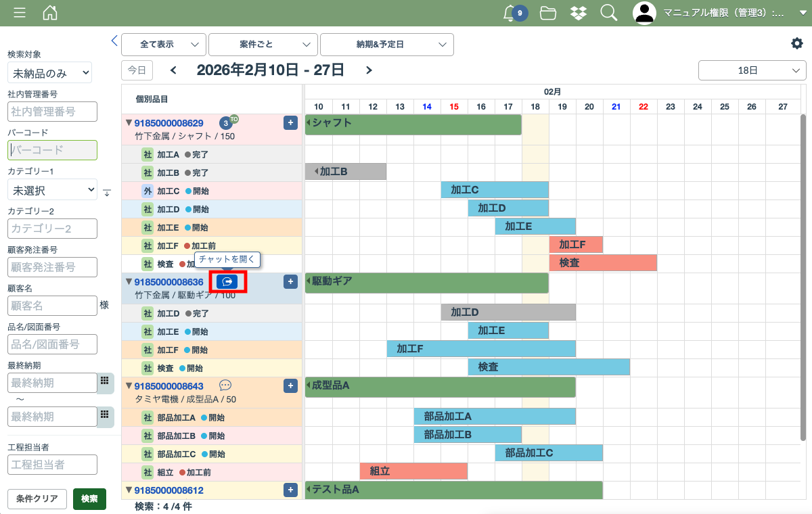Collapse item 9185000008629 tree row
The width and height of the screenshot is (812, 514).
[129, 123]
